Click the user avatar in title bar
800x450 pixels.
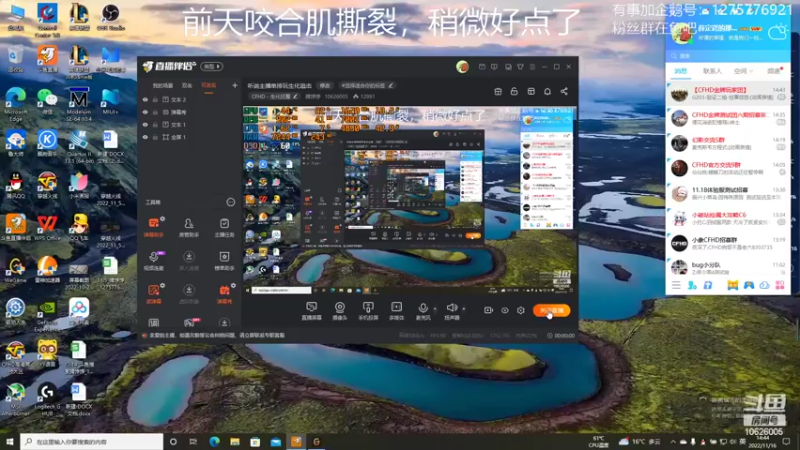(x=462, y=66)
